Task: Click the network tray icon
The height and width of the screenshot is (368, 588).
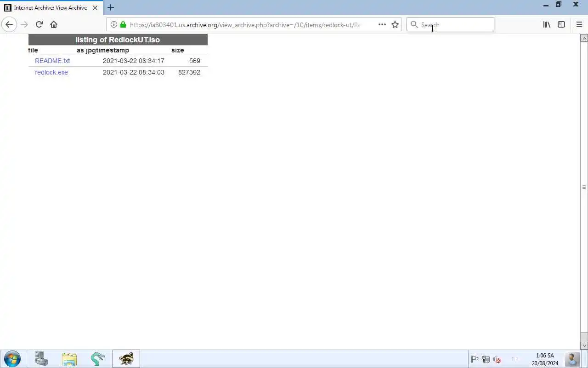Action: tap(486, 359)
